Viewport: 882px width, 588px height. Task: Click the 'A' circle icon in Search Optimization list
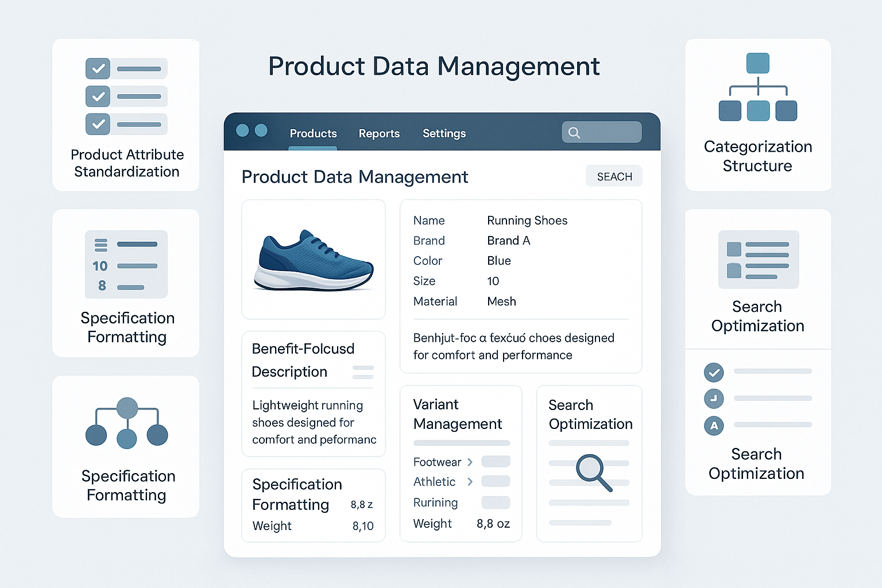(x=713, y=425)
